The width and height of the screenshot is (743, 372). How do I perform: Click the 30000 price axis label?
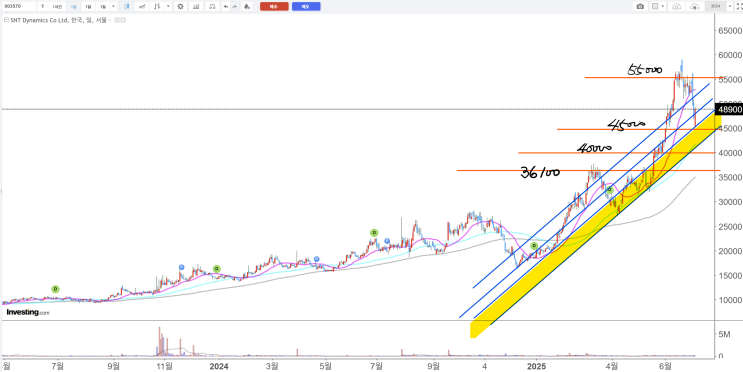pos(730,202)
